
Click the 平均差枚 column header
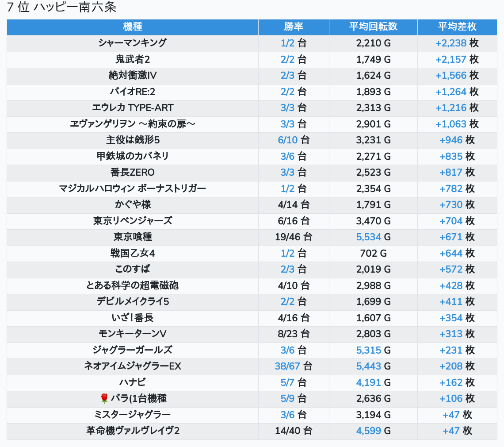[x=457, y=27]
